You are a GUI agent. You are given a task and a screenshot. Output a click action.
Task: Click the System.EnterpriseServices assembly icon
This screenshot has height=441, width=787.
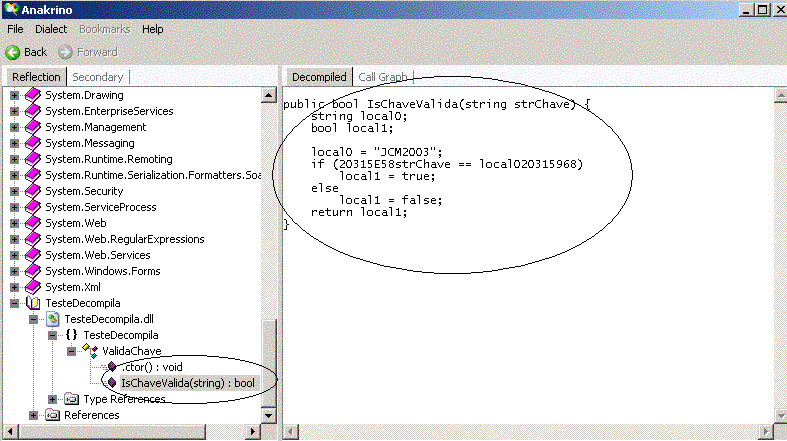tap(33, 111)
